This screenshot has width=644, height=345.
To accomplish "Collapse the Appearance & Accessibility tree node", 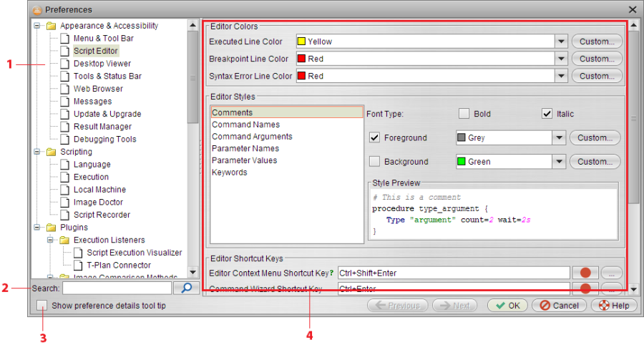I will (x=37, y=26).
